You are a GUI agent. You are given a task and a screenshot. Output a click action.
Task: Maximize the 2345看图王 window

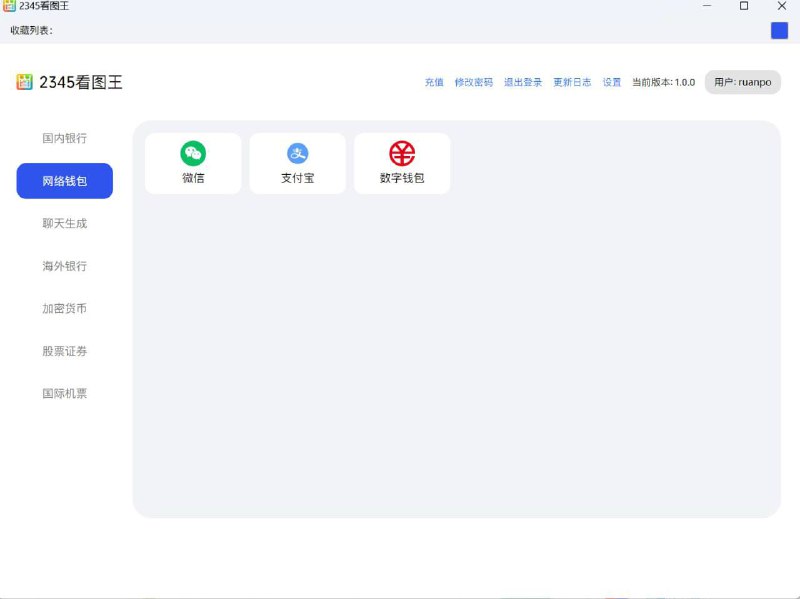coord(744,6)
